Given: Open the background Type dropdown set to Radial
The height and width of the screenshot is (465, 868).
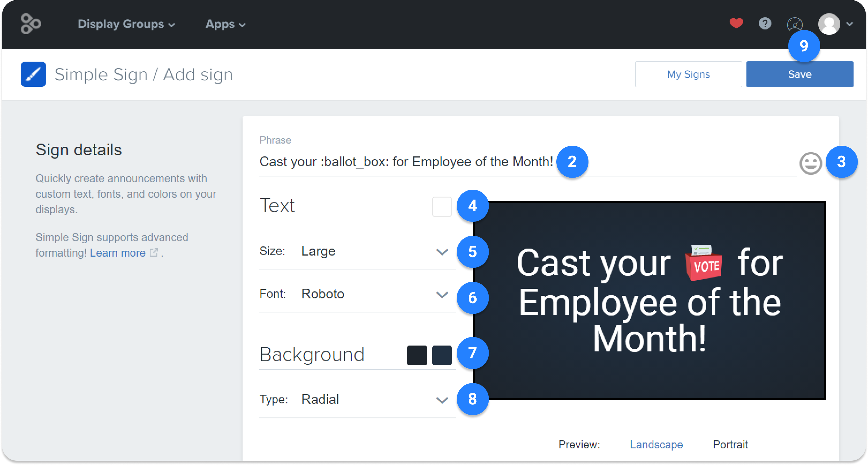Looking at the screenshot, I should click(357, 400).
